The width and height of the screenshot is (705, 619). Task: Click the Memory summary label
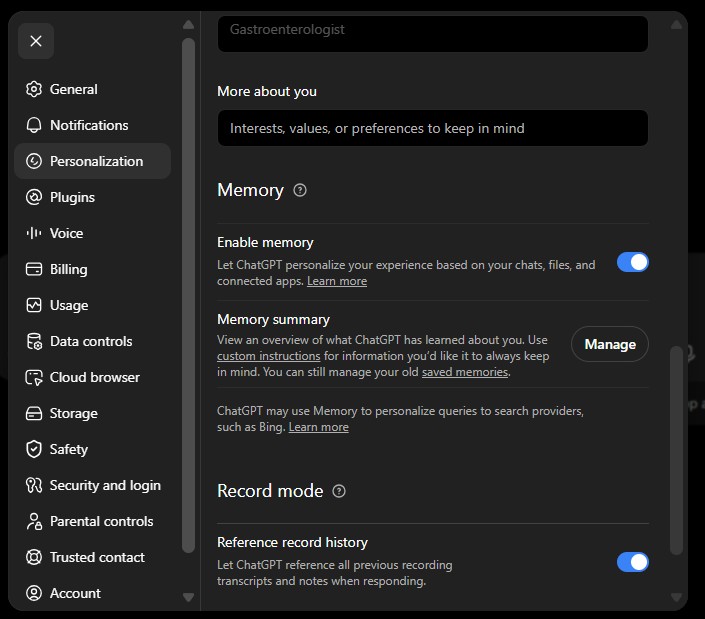coord(273,319)
